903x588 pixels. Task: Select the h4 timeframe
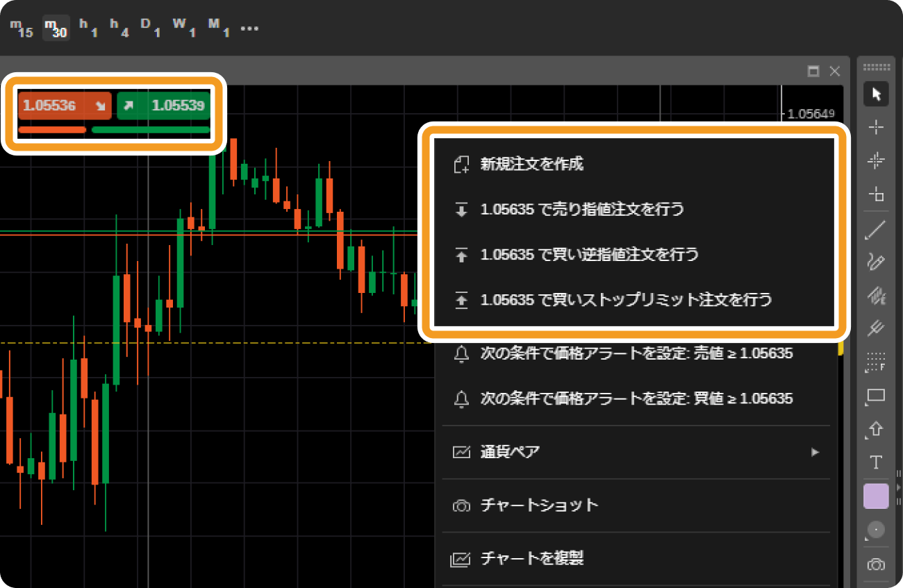pos(119,28)
